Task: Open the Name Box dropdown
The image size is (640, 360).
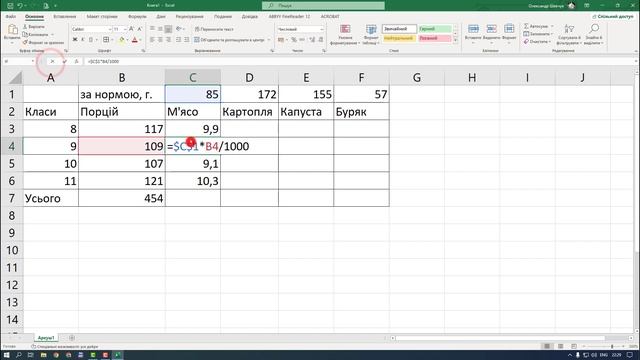Action: 33,61
